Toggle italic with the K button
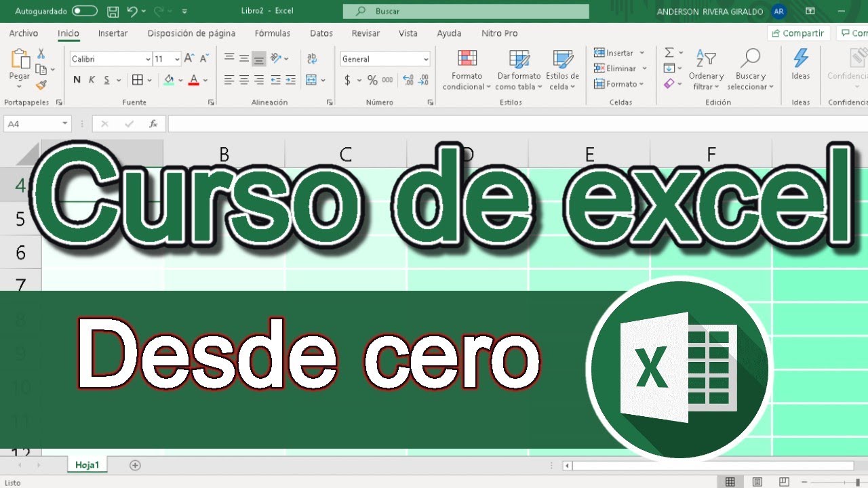868x488 pixels. coord(92,80)
